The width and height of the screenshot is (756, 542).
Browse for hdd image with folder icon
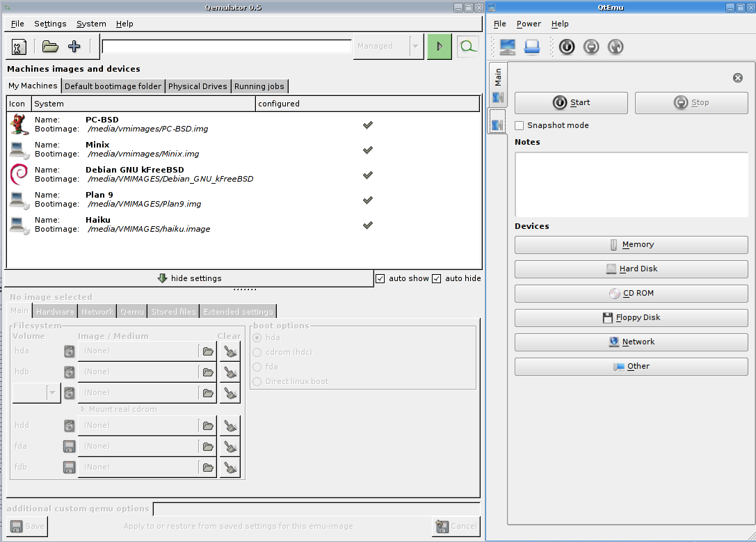point(208,426)
